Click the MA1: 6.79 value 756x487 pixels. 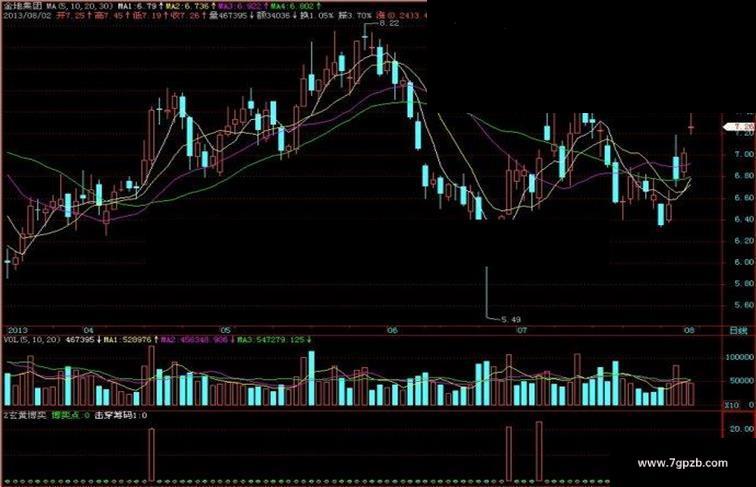point(137,6)
